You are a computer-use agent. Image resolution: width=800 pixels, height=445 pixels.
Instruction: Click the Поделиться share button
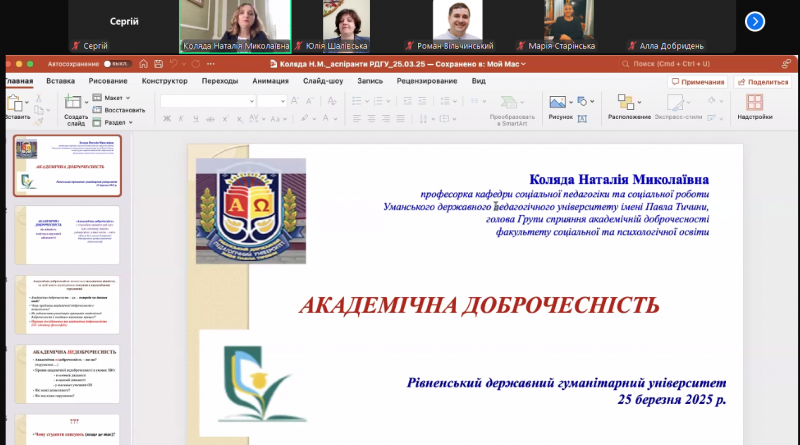click(763, 82)
